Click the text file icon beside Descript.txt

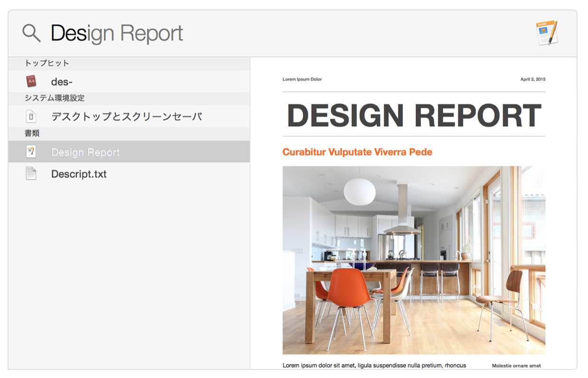31,174
